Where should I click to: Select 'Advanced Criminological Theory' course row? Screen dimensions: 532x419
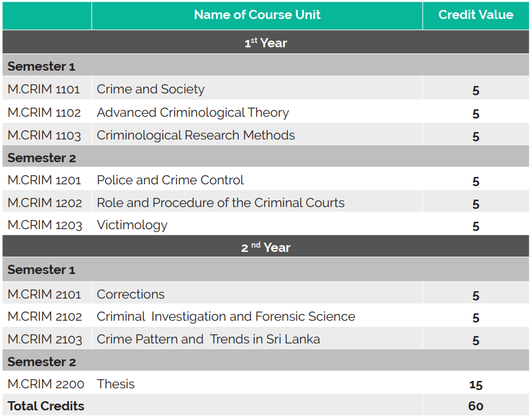click(x=193, y=112)
